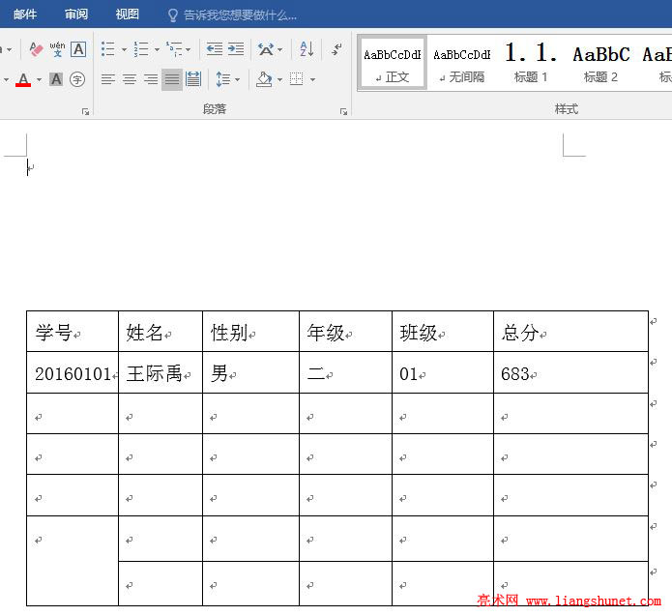Click the 年级 cell containing 二
Screen dimensions: 672x616
point(345,372)
